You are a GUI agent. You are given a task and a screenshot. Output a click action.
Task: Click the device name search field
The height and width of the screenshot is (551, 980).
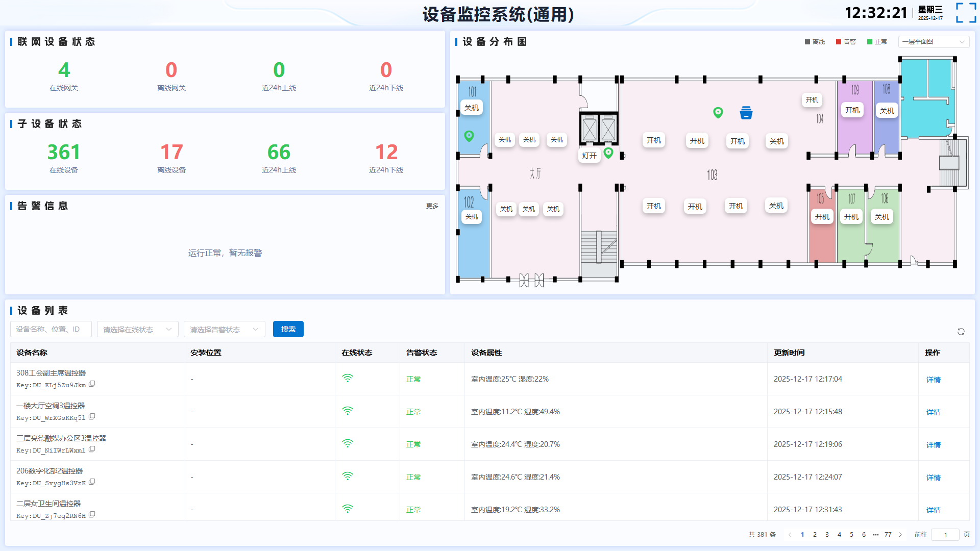51,330
